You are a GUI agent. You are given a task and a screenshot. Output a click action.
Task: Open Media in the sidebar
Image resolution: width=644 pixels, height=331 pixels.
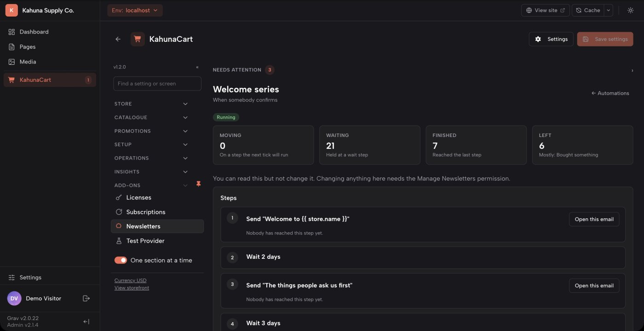click(x=50, y=62)
